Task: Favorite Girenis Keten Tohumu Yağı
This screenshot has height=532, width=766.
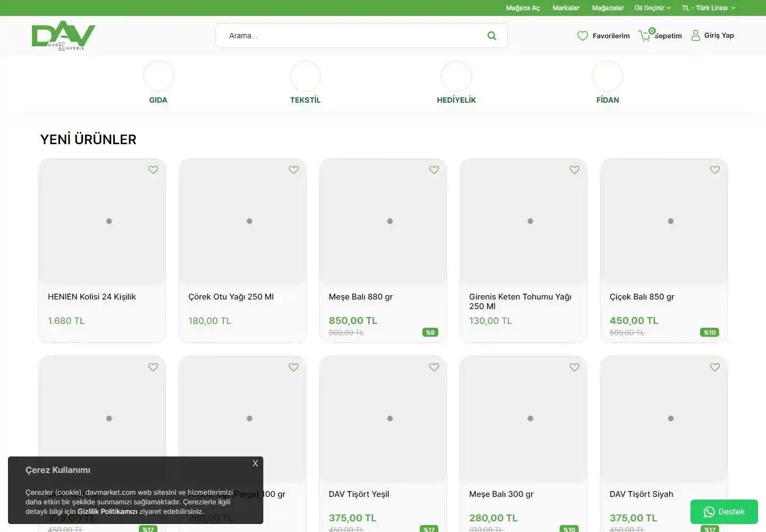Action: pyautogui.click(x=574, y=170)
